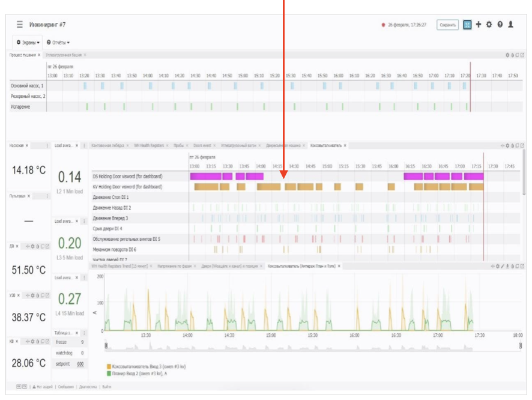The image size is (532, 400).
Task: Toggle the green Планир Вход 2 legend
Action: click(137, 374)
